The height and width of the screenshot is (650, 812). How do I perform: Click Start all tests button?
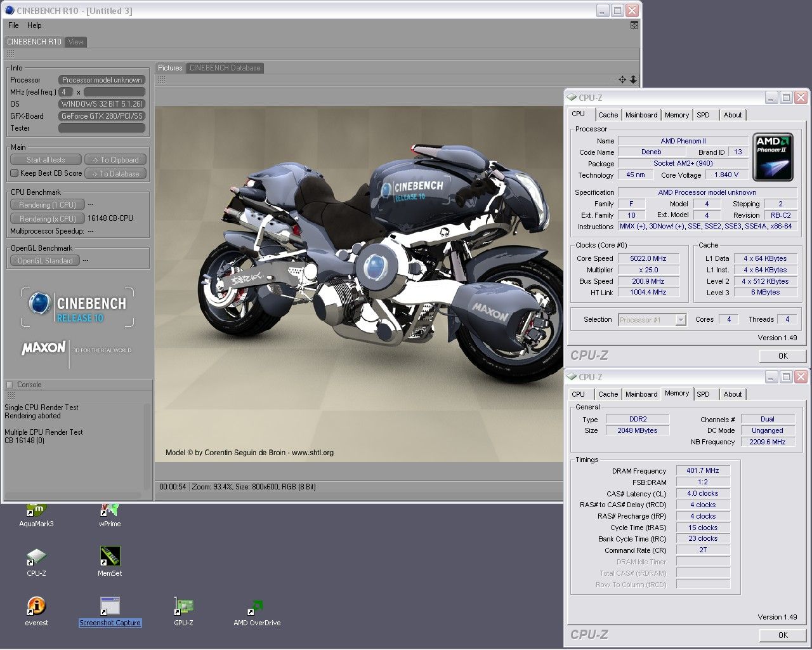coord(46,160)
